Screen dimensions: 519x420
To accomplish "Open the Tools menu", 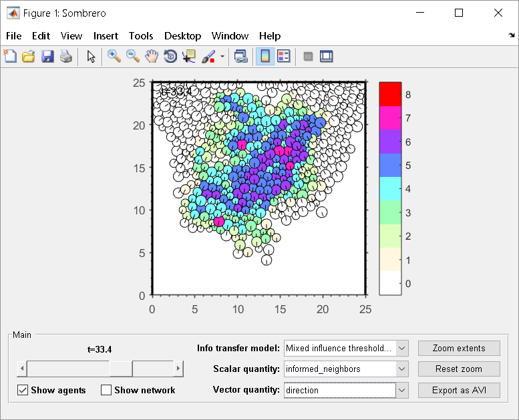I will pyautogui.click(x=141, y=36).
